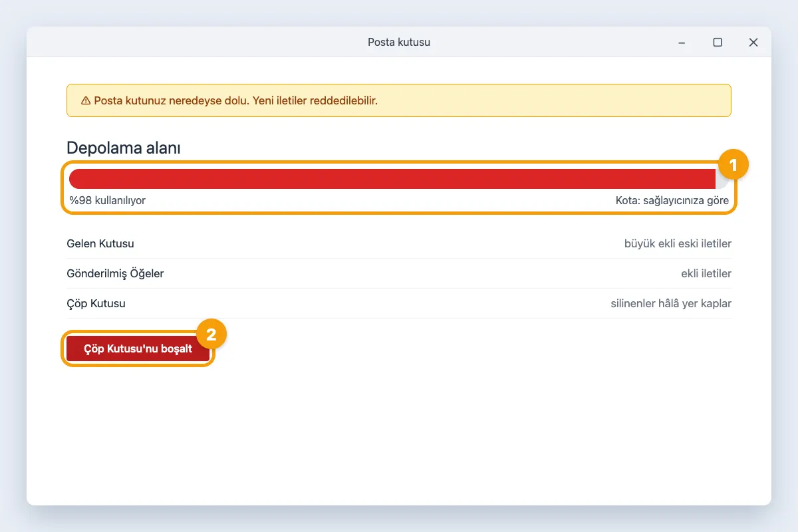Click the "Çöp Kutusu'nu boşalt" button
The height and width of the screenshot is (532, 798).
138,348
